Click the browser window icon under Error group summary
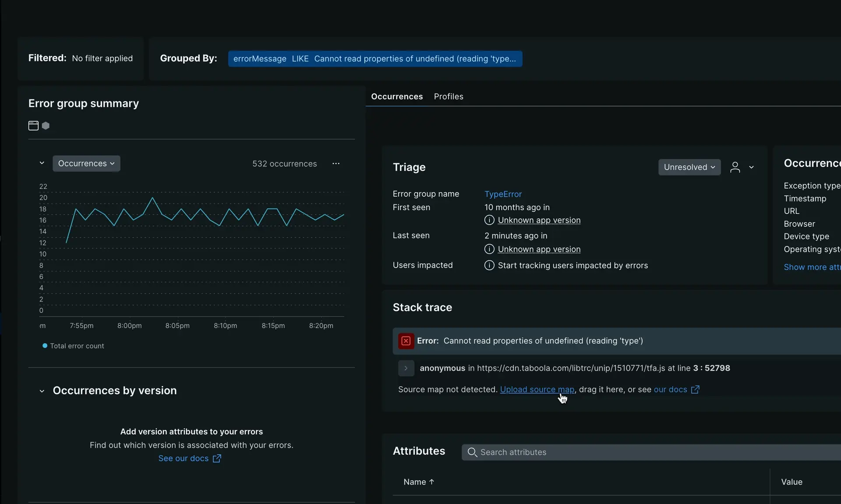This screenshot has height=504, width=841. point(33,126)
